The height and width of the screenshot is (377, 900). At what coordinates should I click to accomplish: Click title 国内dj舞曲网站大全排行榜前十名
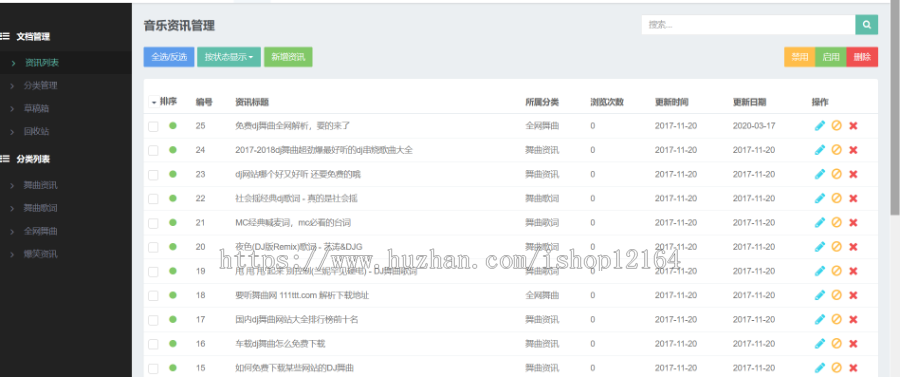[x=297, y=320]
